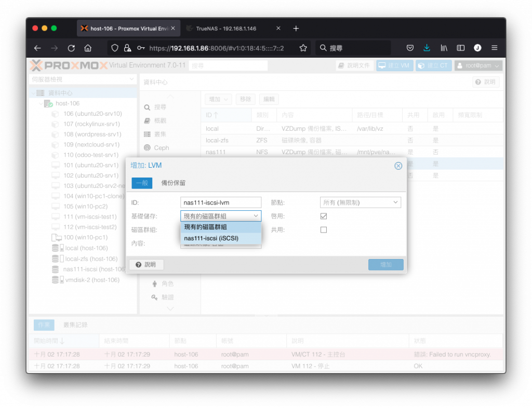Switch to the 作業 tasks tab
Screen dimensions: 532x408
[44, 325]
